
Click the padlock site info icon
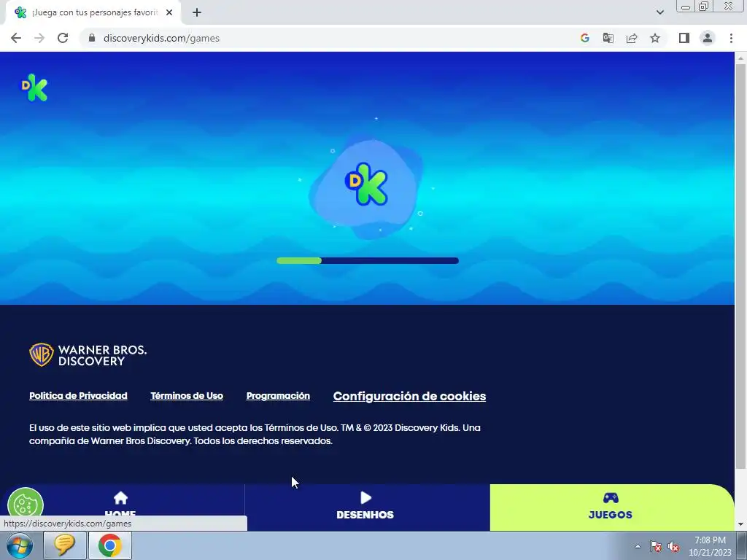tap(92, 38)
